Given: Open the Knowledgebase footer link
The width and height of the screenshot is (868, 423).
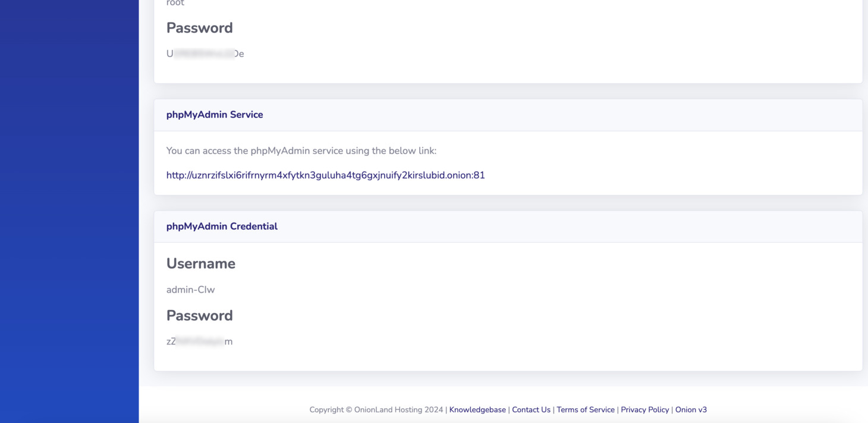Looking at the screenshot, I should 477,409.
